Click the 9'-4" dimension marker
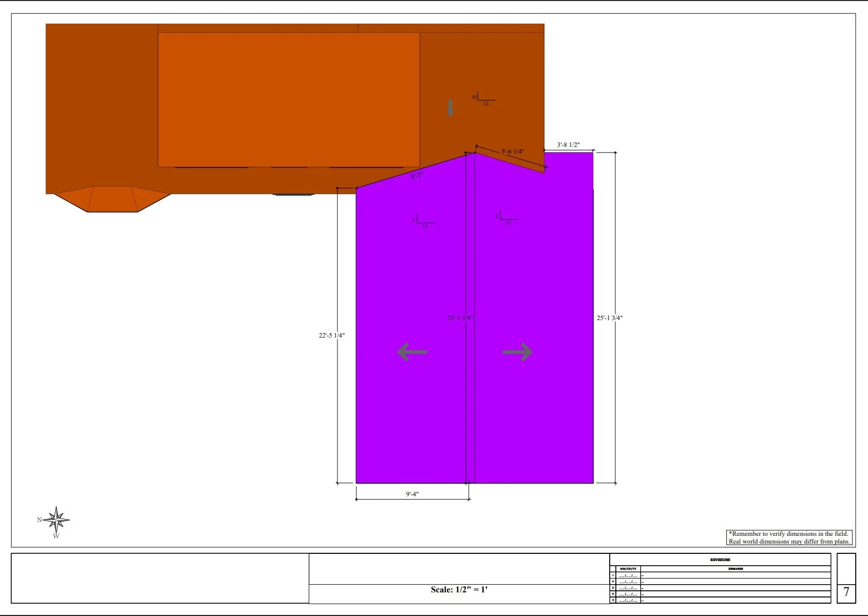Screen dimensions: 868x616 coord(412,493)
